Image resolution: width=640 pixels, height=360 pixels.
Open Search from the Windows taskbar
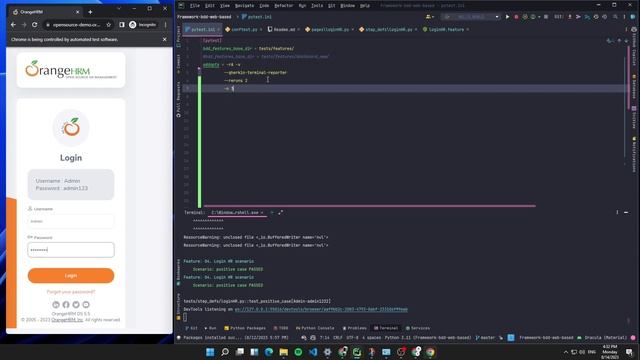click(225, 352)
